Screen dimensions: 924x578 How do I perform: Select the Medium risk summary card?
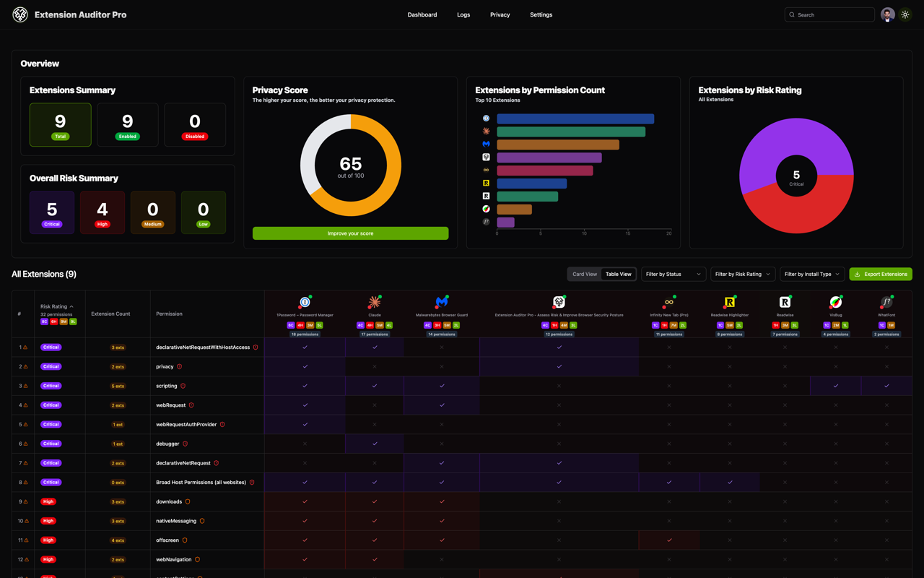click(x=153, y=212)
